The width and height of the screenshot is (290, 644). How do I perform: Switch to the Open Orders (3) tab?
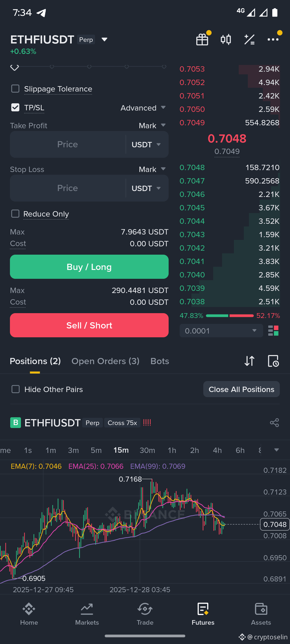[x=105, y=361]
